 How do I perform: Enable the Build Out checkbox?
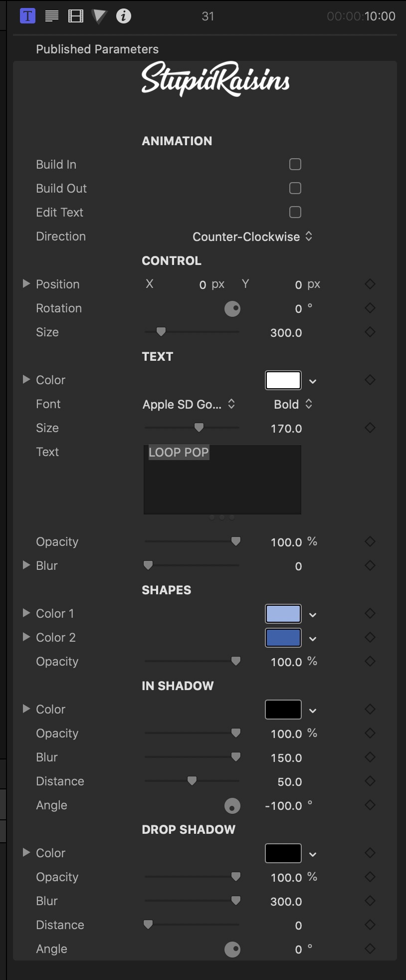295,188
